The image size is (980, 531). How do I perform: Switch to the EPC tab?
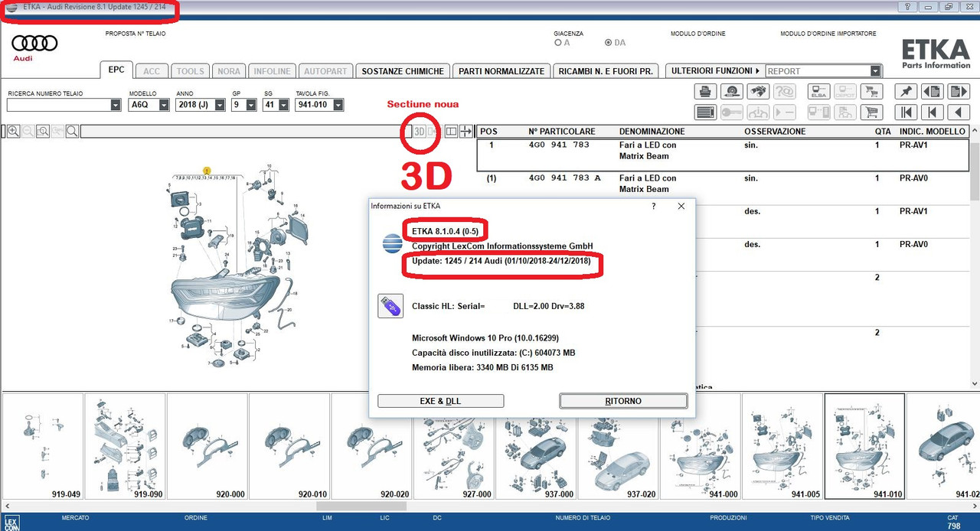116,70
